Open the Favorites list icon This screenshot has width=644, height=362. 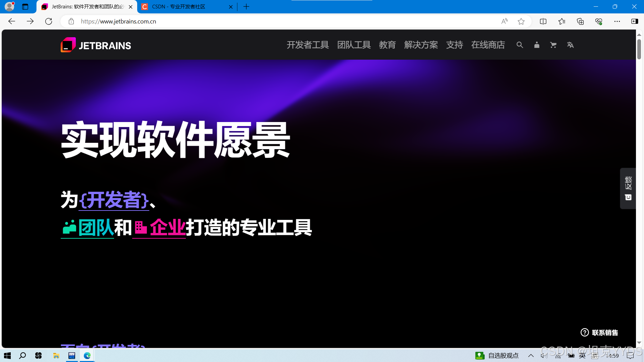click(x=562, y=21)
